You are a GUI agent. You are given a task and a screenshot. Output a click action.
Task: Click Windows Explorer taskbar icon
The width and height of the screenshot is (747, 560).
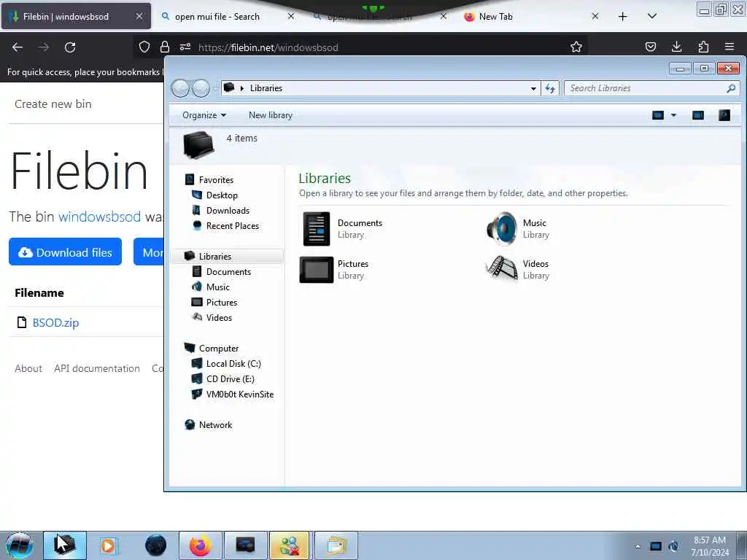pyautogui.click(x=65, y=545)
